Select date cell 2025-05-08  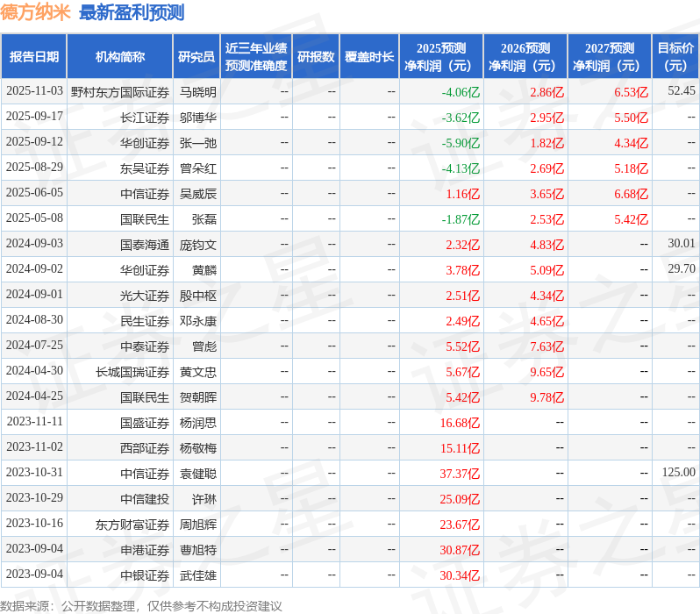(x=34, y=218)
